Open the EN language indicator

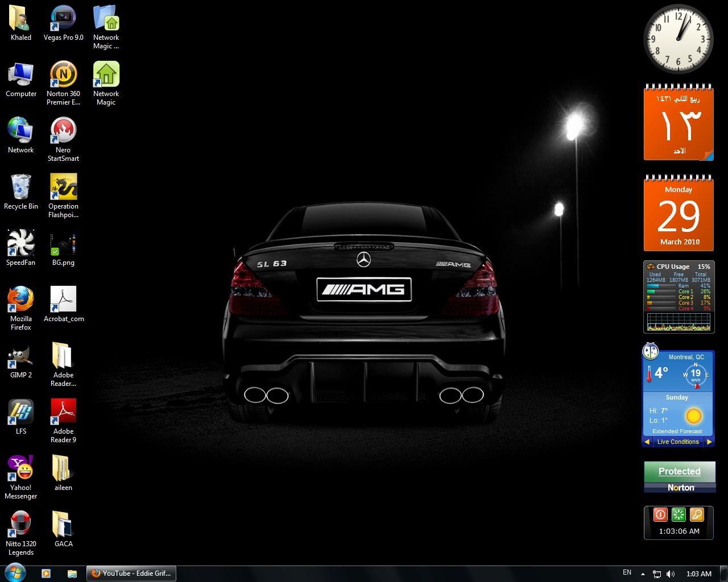(627, 572)
